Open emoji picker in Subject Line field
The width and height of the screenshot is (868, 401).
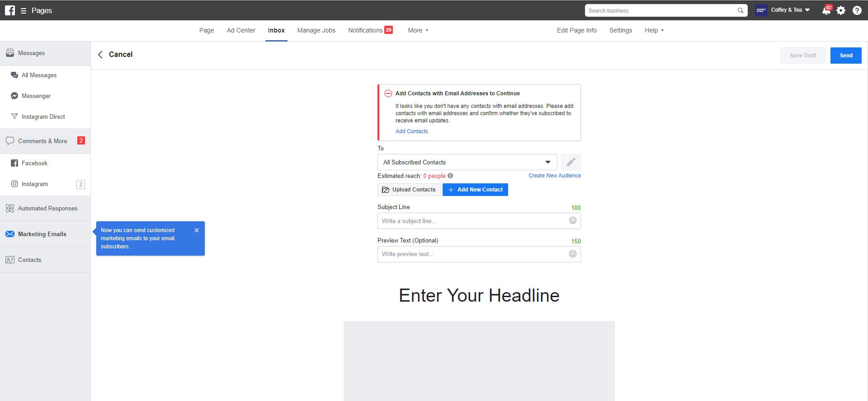(572, 221)
